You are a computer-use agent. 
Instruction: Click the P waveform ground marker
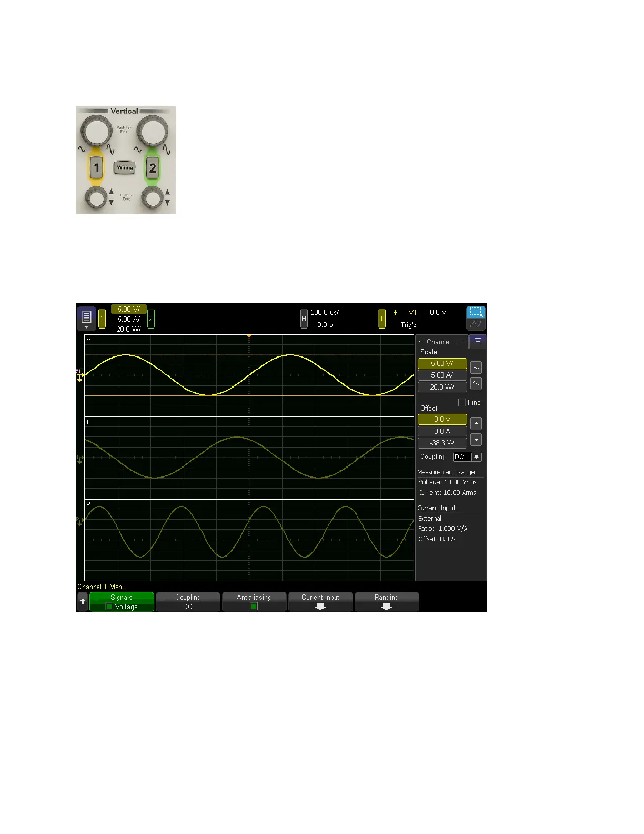80,520
